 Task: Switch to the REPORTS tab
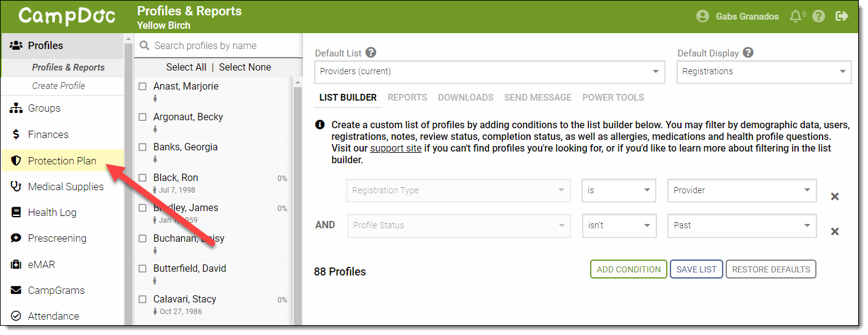[x=407, y=98]
